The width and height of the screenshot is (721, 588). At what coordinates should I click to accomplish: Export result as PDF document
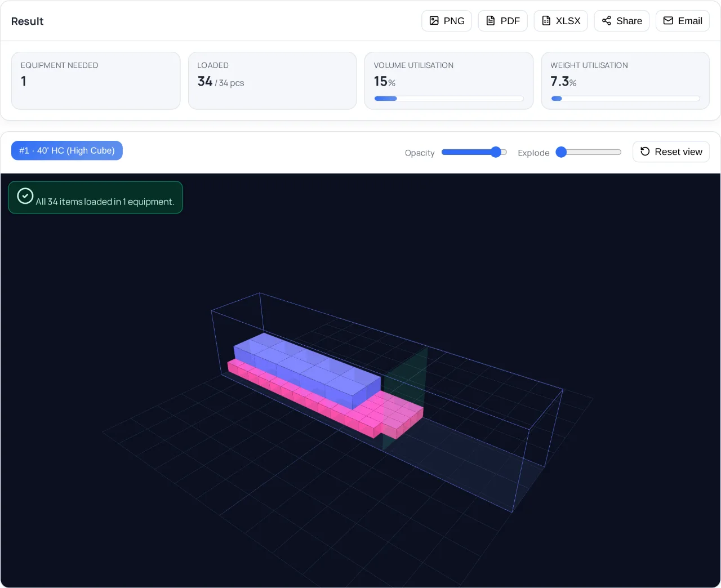(x=502, y=21)
